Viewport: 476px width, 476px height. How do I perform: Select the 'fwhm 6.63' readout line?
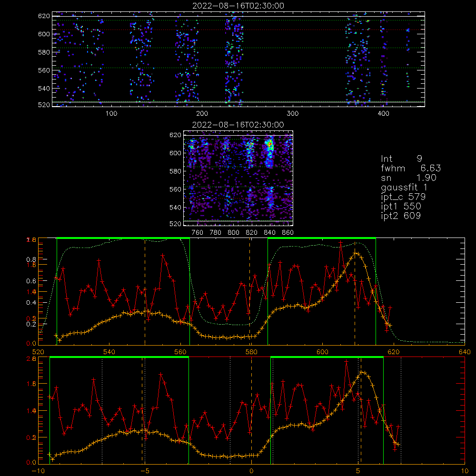coord(411,168)
